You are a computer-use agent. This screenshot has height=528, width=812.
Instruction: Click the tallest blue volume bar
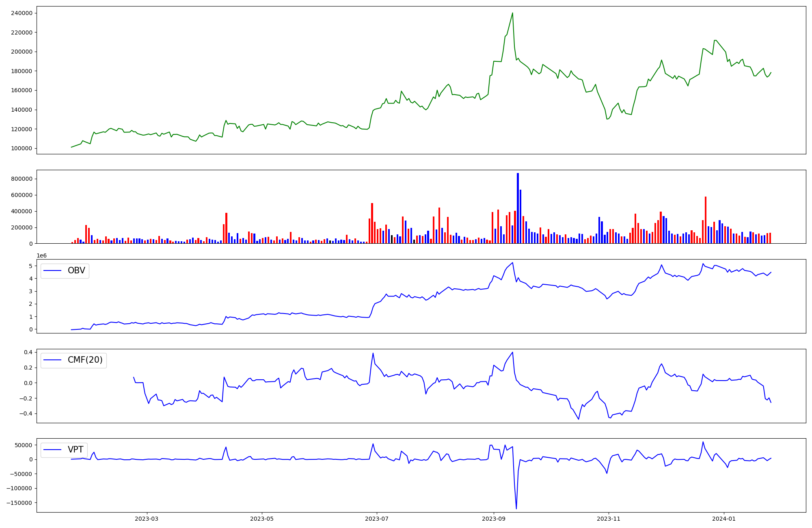[518, 208]
